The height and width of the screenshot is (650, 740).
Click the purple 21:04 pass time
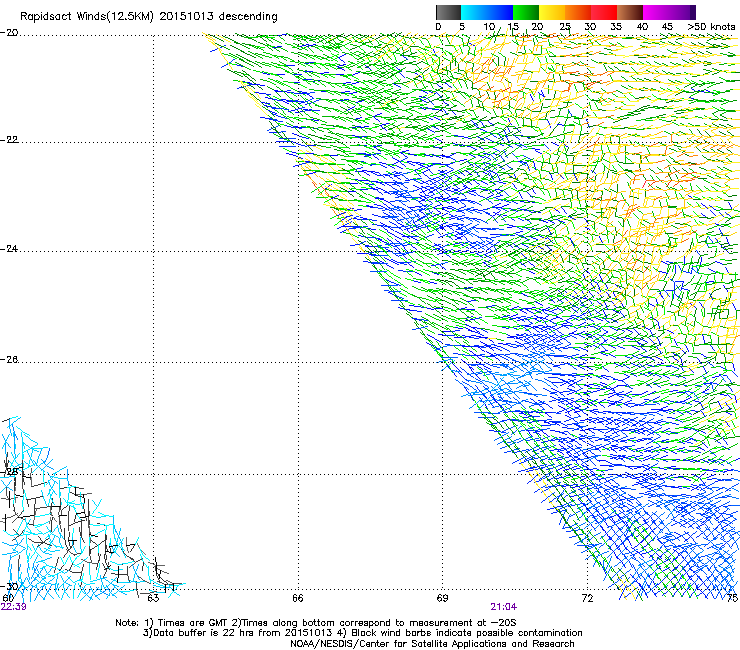tap(504, 607)
